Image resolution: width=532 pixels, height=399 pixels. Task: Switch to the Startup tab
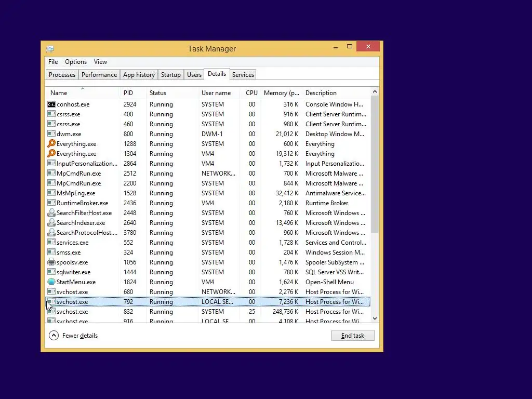[x=170, y=75]
